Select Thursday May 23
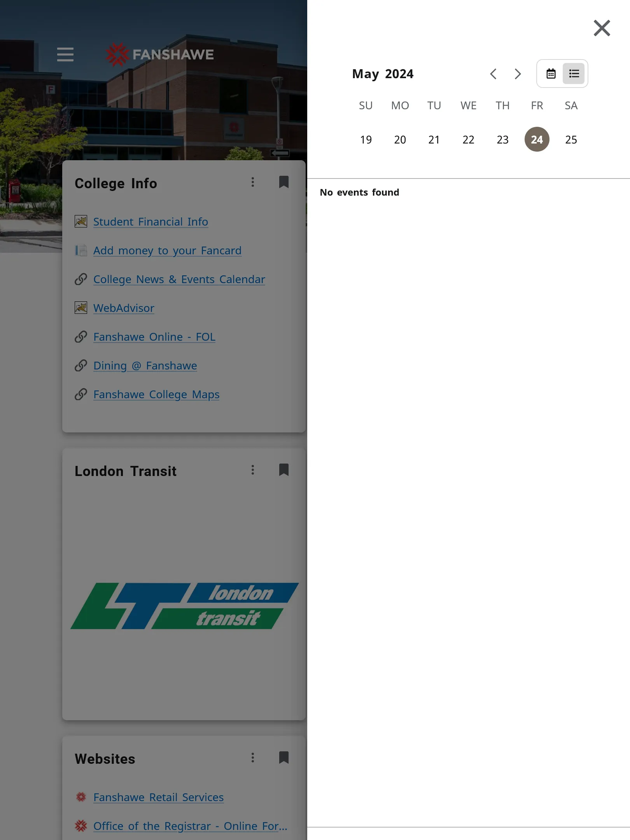The height and width of the screenshot is (840, 630). [x=502, y=139]
